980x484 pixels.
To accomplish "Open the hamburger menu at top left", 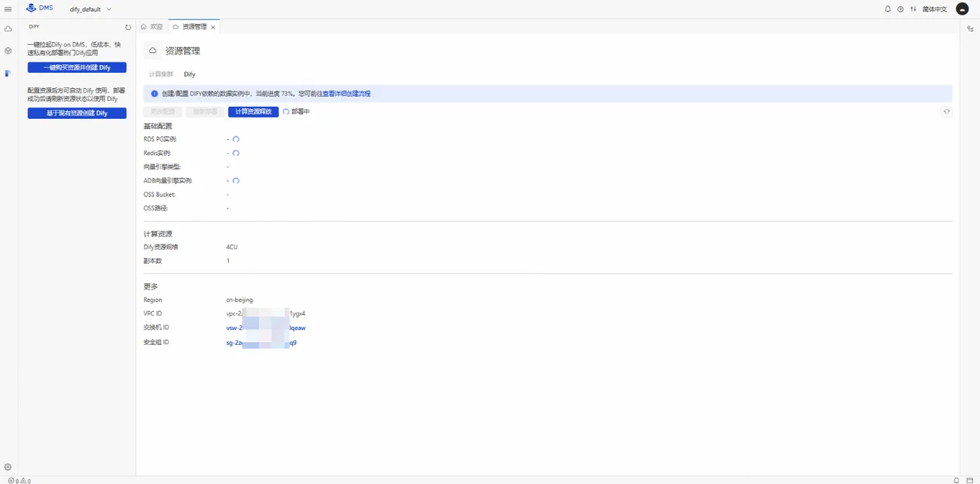I will 8,9.
